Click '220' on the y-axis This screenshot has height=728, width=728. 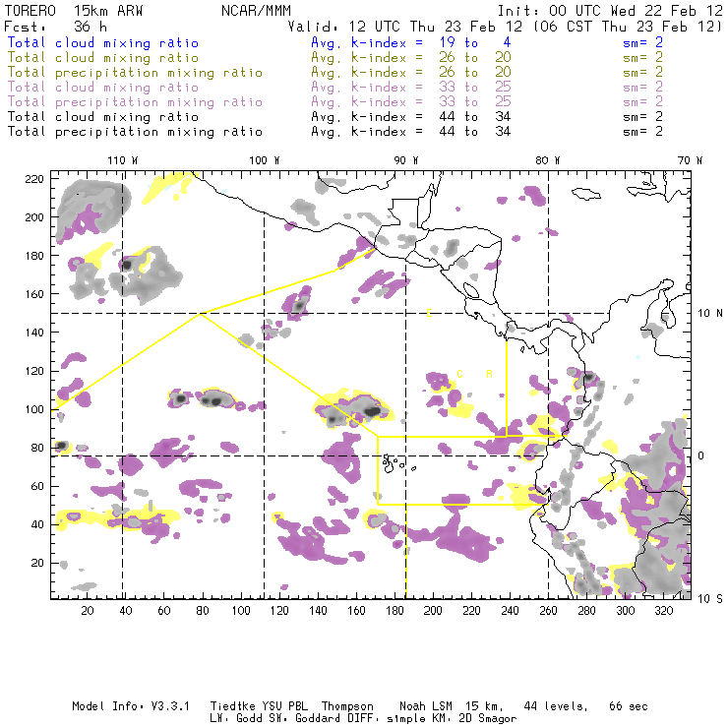pyautogui.click(x=34, y=179)
